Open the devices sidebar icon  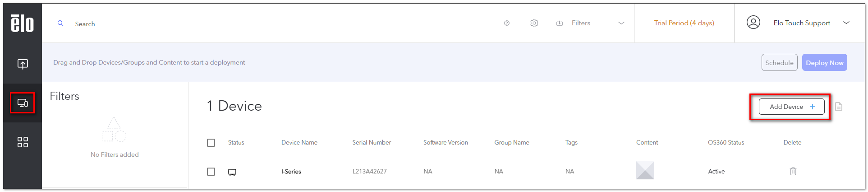pyautogui.click(x=23, y=103)
